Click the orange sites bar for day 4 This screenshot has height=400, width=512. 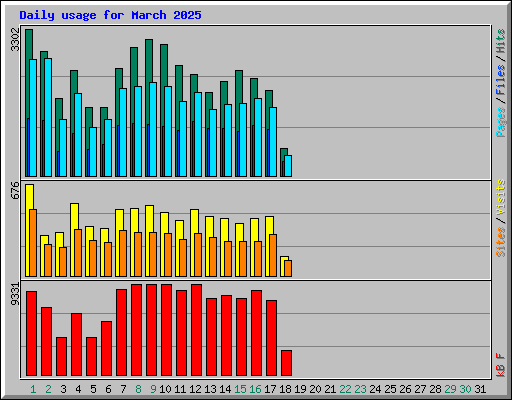tap(78, 253)
